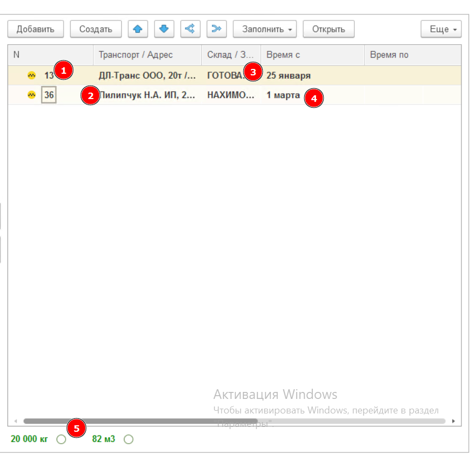Click the Добавить button
This screenshot has width=476, height=456.
click(x=36, y=29)
